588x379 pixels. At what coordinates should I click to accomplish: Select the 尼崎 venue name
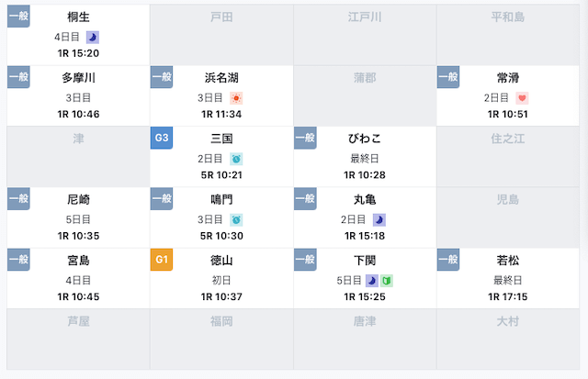(78, 200)
